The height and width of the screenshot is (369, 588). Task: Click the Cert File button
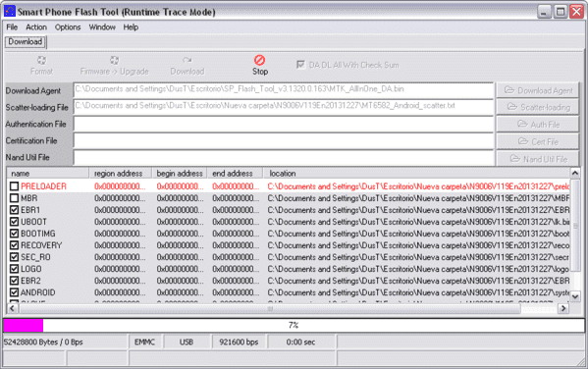(538, 141)
